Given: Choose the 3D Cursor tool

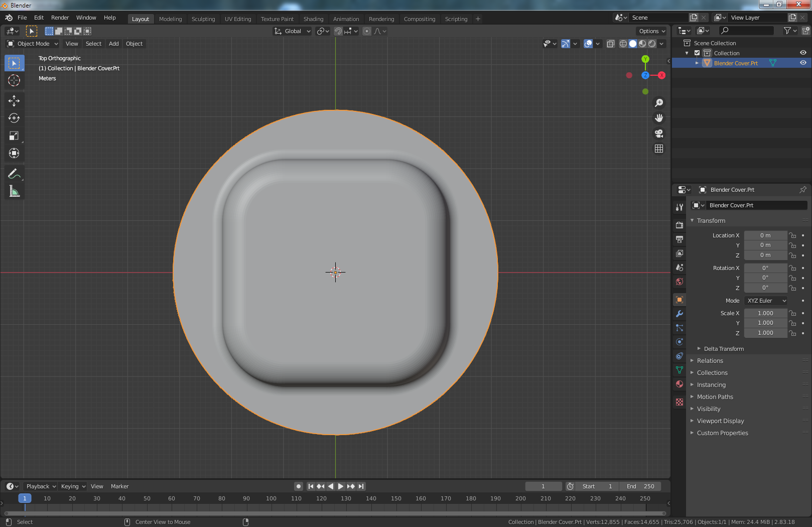Looking at the screenshot, I should coord(14,80).
